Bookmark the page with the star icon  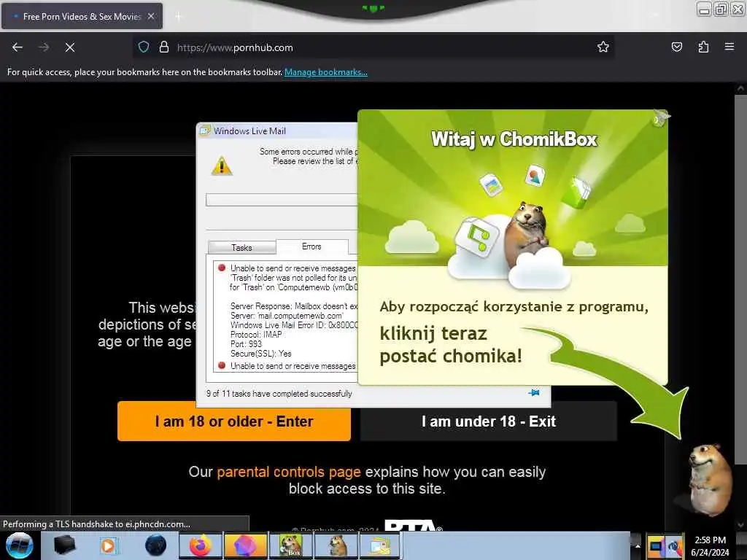(x=603, y=47)
